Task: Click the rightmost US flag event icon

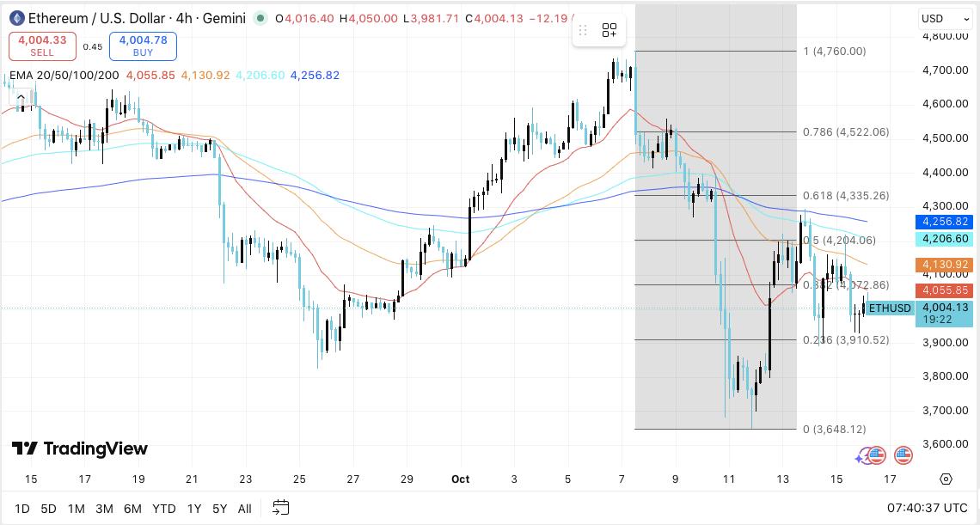Action: (x=903, y=455)
